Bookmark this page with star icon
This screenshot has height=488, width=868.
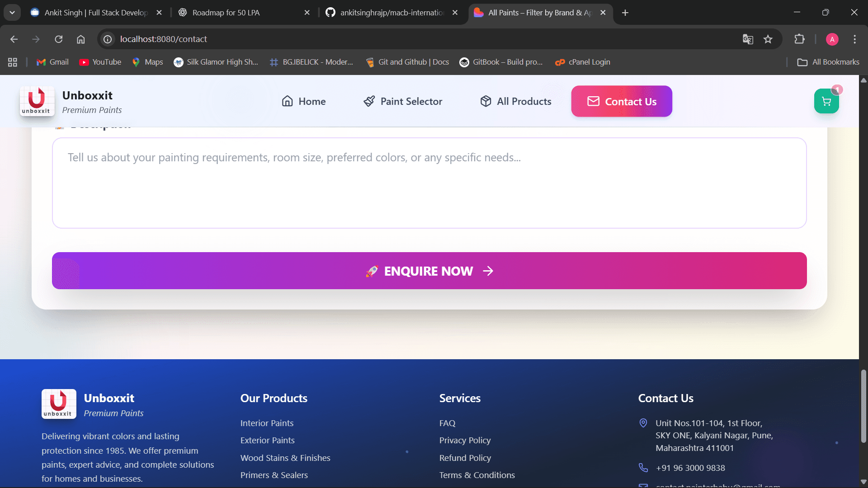(768, 39)
